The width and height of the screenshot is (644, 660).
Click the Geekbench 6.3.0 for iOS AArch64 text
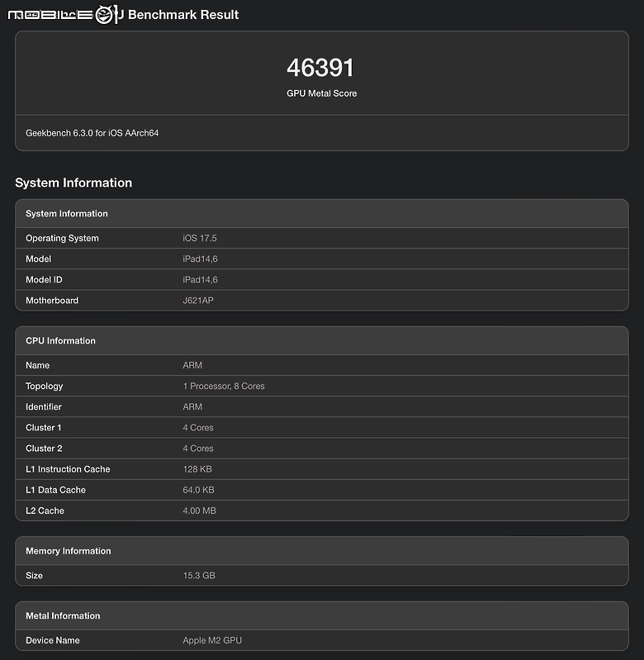click(92, 133)
